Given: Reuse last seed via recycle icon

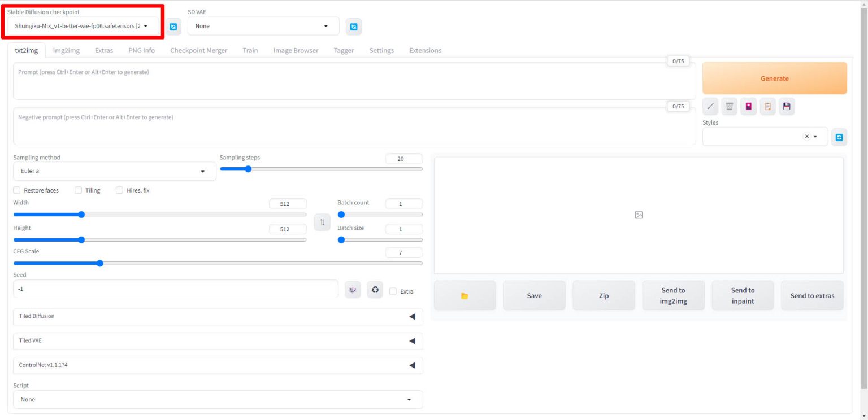Looking at the screenshot, I should coord(375,288).
